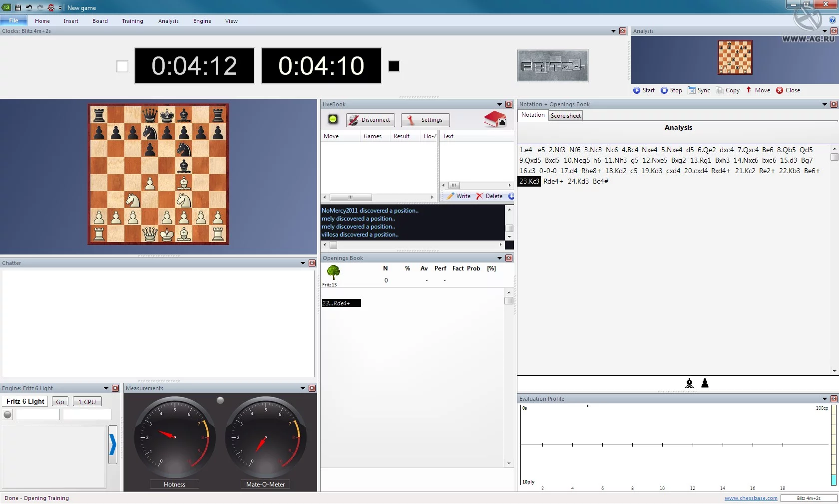The image size is (839, 504).
Task: Open the File menu
Action: pos(13,20)
